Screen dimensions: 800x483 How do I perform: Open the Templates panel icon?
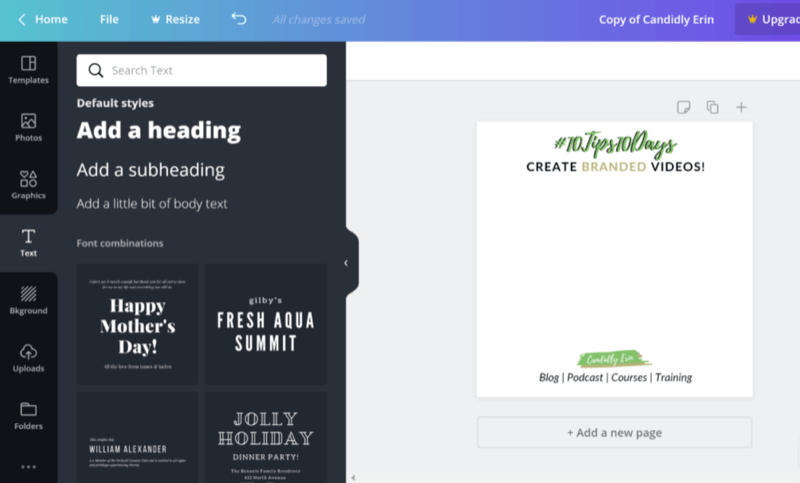(29, 63)
